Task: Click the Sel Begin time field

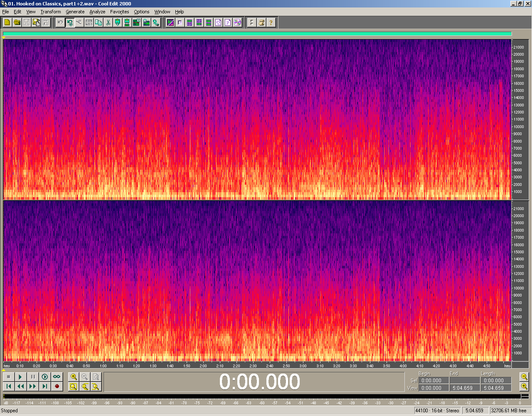Action: click(x=431, y=381)
